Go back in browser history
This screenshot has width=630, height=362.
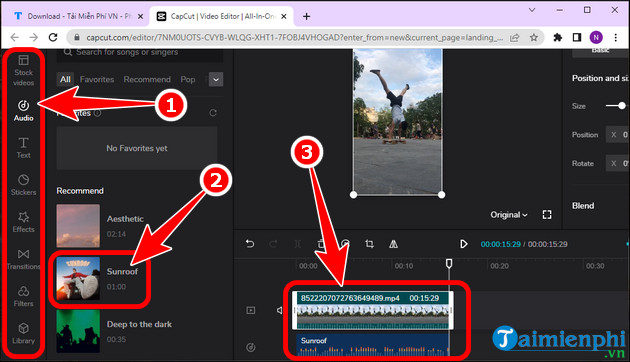coord(14,37)
